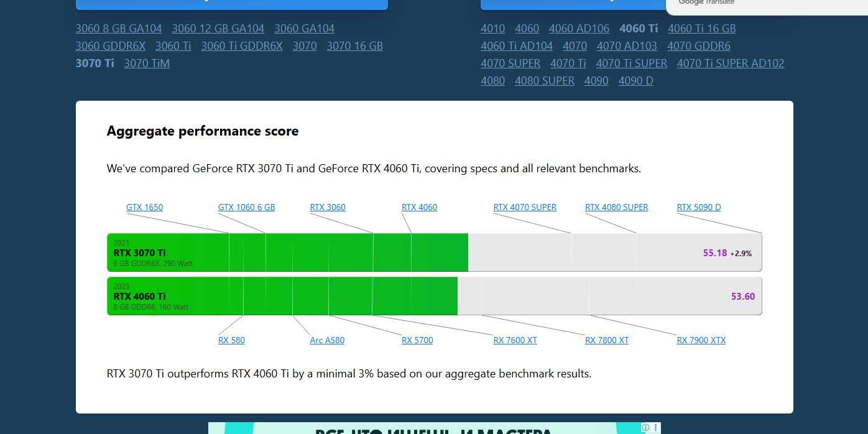Select the plain 4070 link
The image size is (868, 434).
(575, 46)
